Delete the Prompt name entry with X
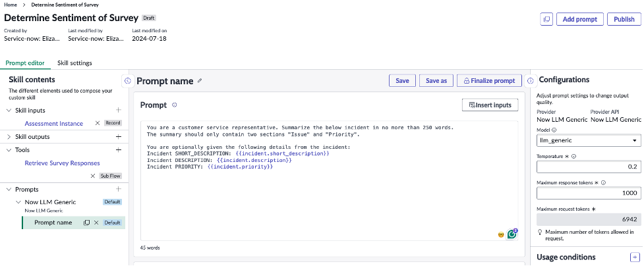This screenshot has height=266, width=644. coord(96,223)
